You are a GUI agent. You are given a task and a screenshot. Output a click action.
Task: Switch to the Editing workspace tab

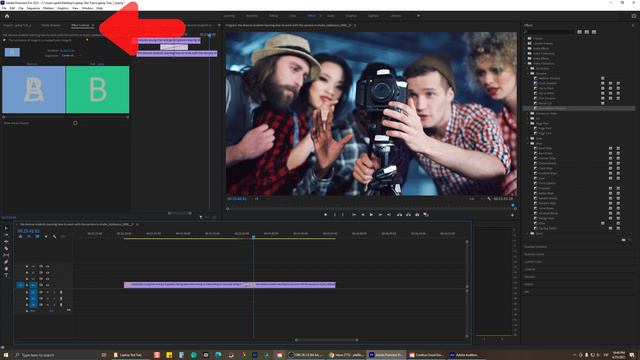(273, 16)
